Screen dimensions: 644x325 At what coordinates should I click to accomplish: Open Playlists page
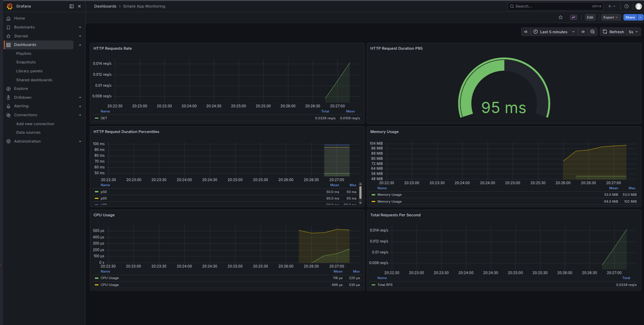click(x=24, y=53)
